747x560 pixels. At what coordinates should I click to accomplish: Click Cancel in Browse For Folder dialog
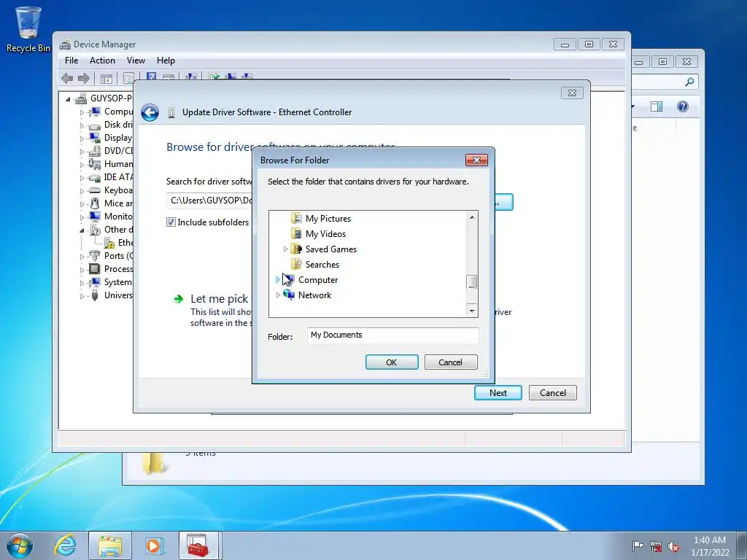450,362
